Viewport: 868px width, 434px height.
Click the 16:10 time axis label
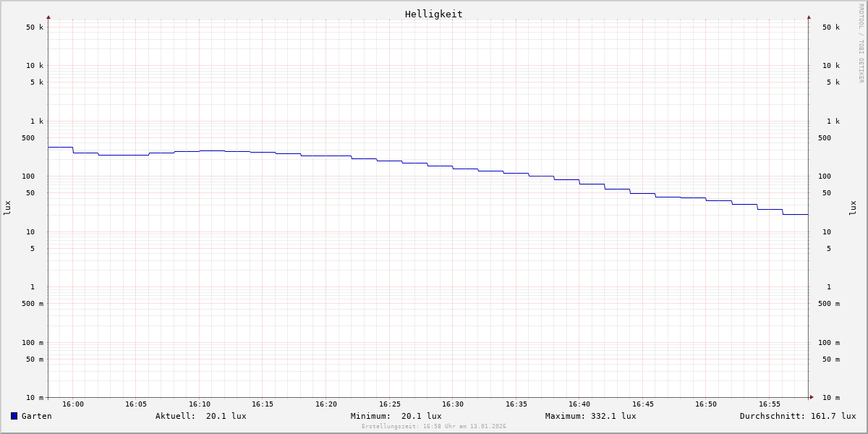pos(200,404)
